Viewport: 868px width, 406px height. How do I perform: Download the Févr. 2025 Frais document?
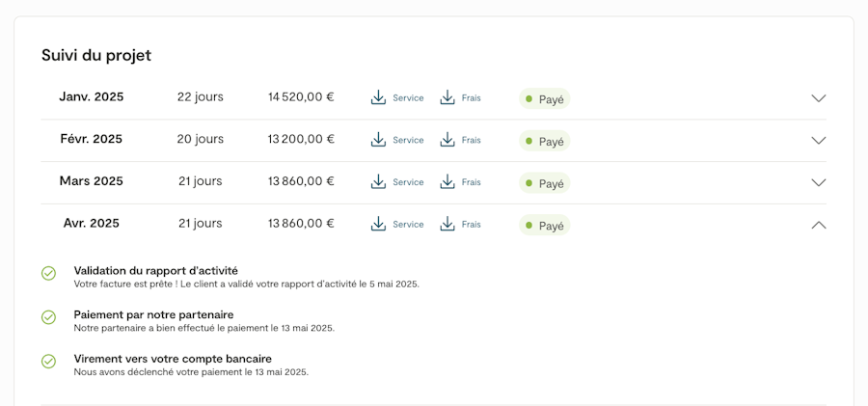point(460,140)
